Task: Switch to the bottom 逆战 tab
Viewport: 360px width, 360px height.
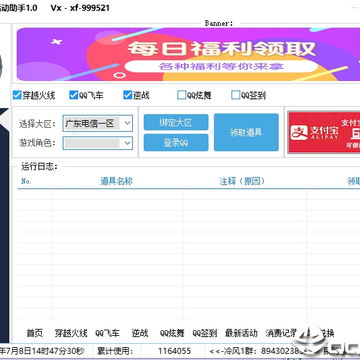Action: [x=140, y=333]
